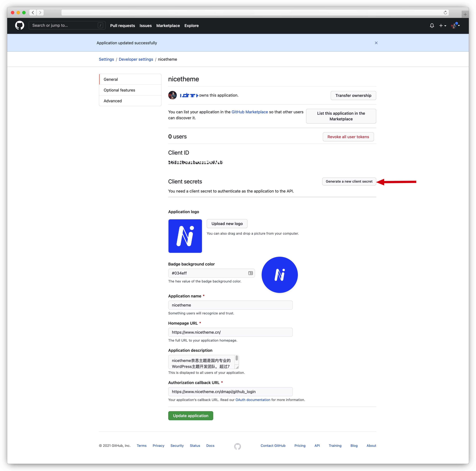The width and height of the screenshot is (476, 471).
Task: Open the owner's avatar profile
Action: (x=172, y=95)
